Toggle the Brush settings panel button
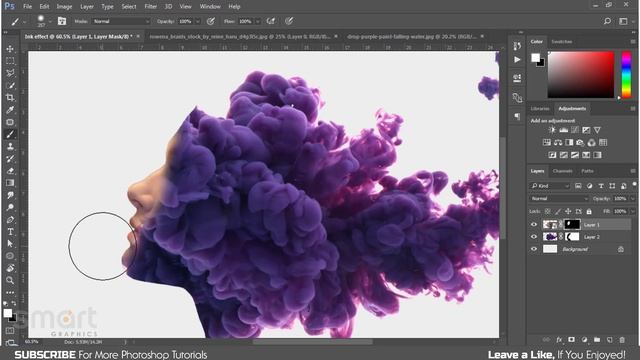This screenshot has height=360, width=640. pos(62,21)
